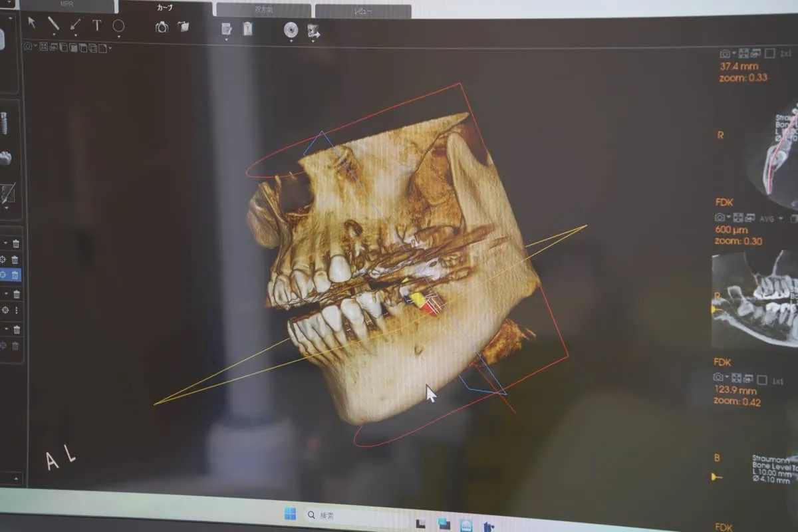Tick the checkbox above the 123.9 mm readout
The height and width of the screenshot is (532, 798).
click(x=762, y=380)
